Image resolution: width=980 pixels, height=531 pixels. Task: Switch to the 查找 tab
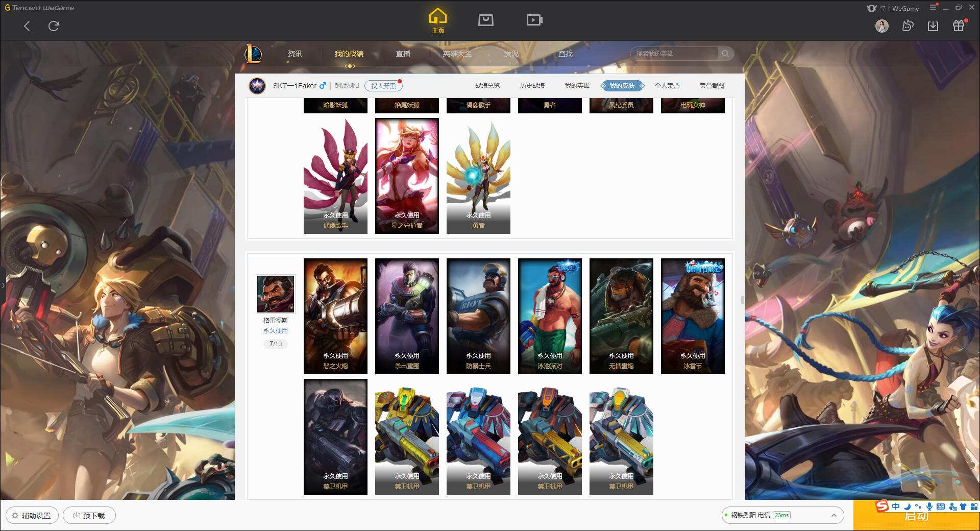point(566,54)
